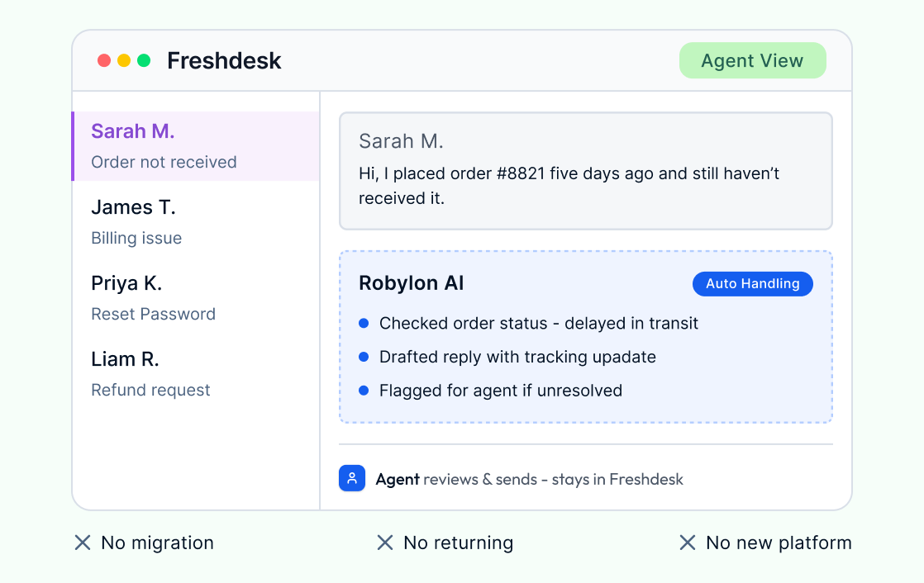
Task: Click the X icon beside No new platform
Action: [x=687, y=543]
